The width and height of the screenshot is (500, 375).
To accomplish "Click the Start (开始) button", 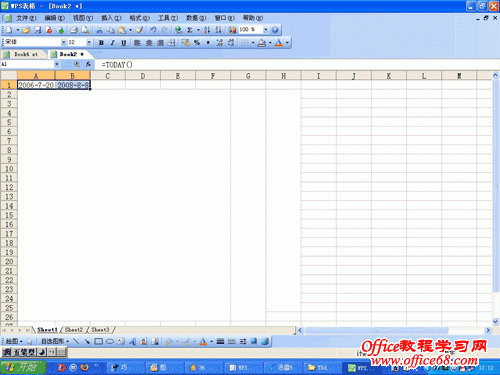I will tap(23, 367).
